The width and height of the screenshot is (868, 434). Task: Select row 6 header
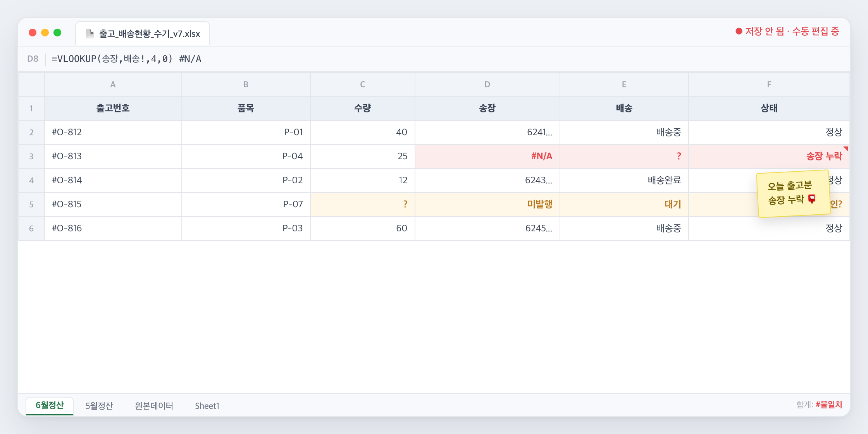coord(31,229)
